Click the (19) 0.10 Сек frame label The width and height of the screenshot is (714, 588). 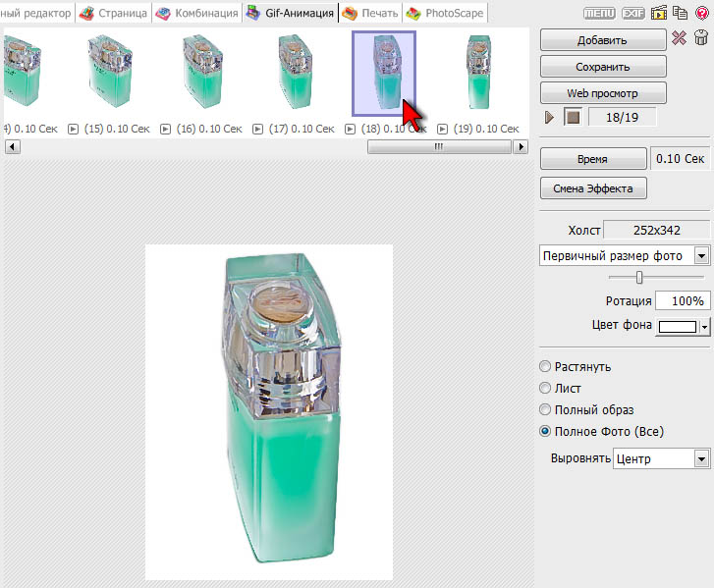point(486,130)
